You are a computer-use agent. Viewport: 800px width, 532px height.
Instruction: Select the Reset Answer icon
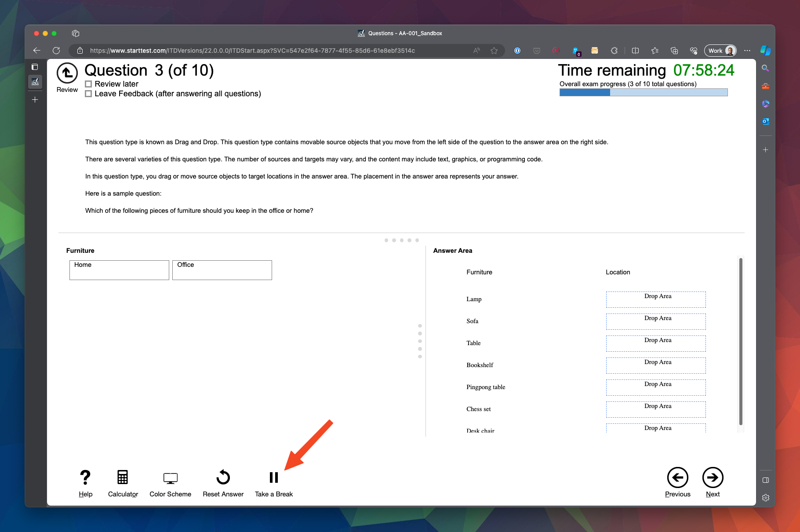(x=223, y=477)
